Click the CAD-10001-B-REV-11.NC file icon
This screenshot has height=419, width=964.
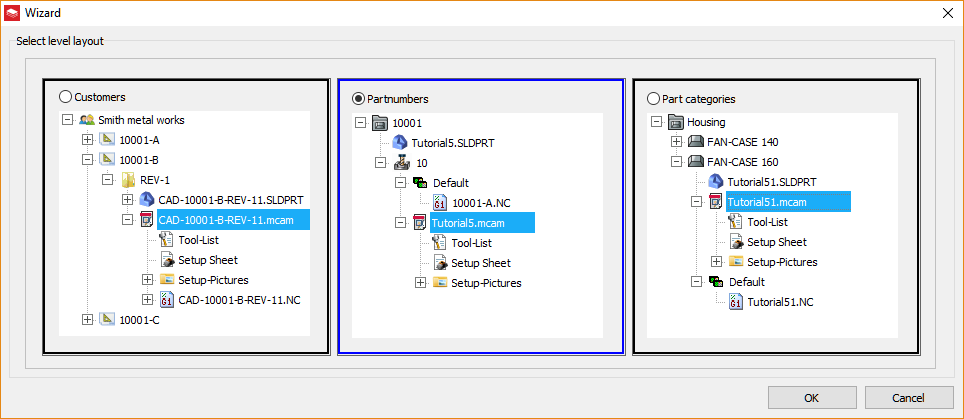[x=166, y=299]
